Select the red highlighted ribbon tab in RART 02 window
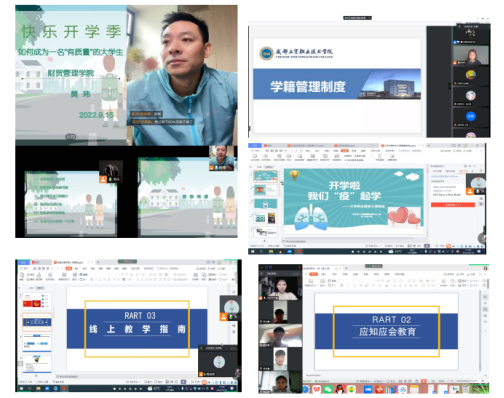 (x=314, y=274)
